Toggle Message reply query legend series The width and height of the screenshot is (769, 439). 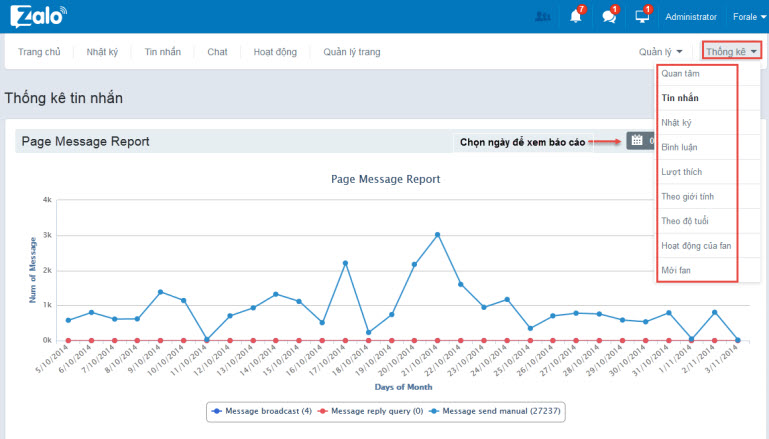click(x=374, y=410)
